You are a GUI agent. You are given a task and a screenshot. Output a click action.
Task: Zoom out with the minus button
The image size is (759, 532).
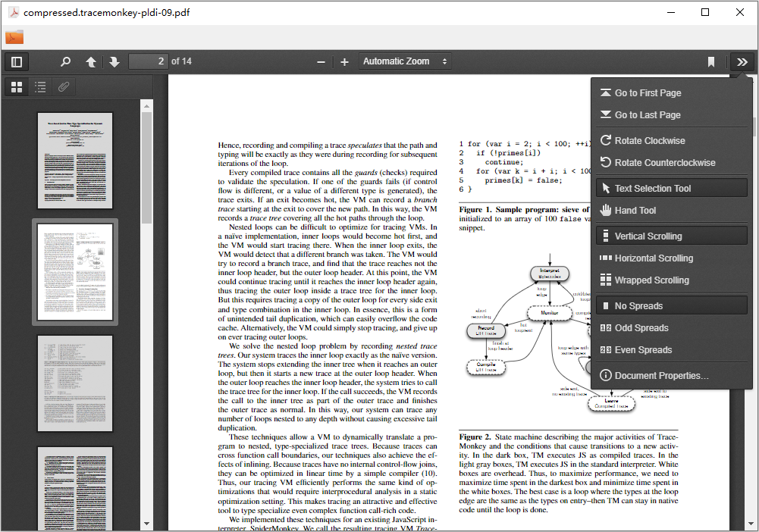coord(321,62)
